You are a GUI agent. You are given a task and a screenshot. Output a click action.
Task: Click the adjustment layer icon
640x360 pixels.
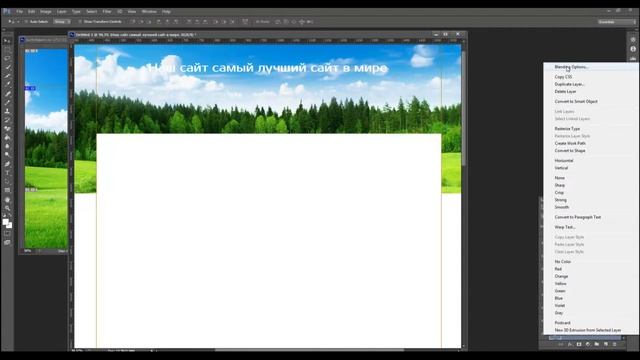coord(588,344)
